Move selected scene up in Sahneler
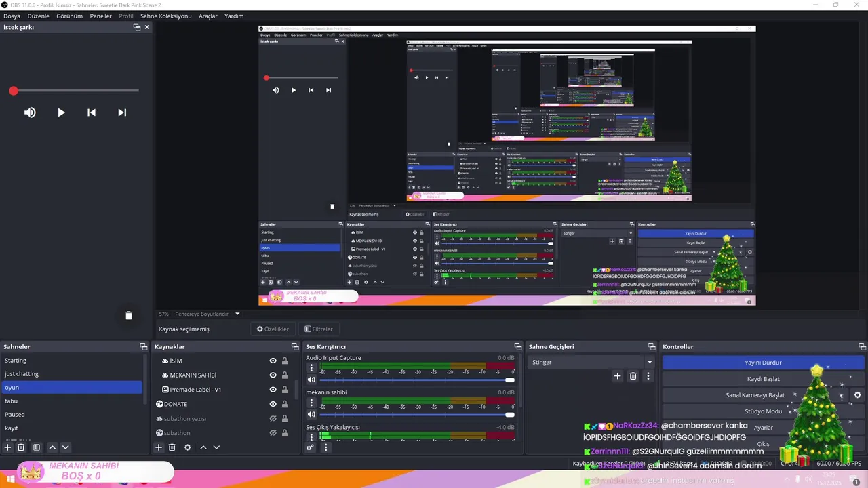868x488 pixels. coord(52,447)
